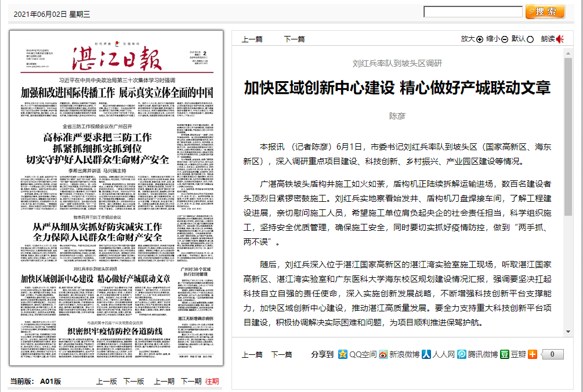Image resolution: width=583 pixels, height=392 pixels.
Task: Click the 分享到 label
Action: click(x=322, y=354)
